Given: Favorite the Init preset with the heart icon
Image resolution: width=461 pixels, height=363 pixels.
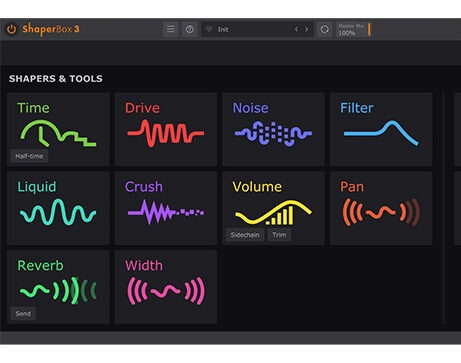Looking at the screenshot, I should point(209,29).
